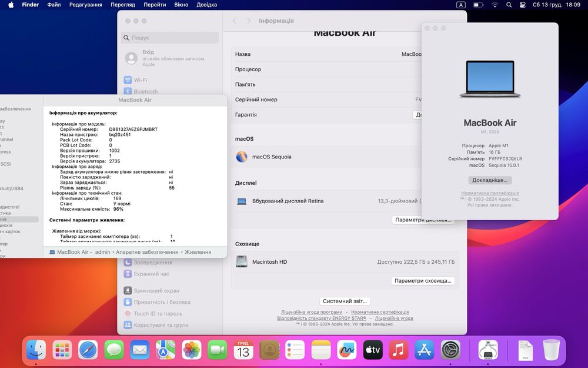This screenshot has width=588, height=368.
Task: Click Macintosh HD storage row
Action: (345, 262)
